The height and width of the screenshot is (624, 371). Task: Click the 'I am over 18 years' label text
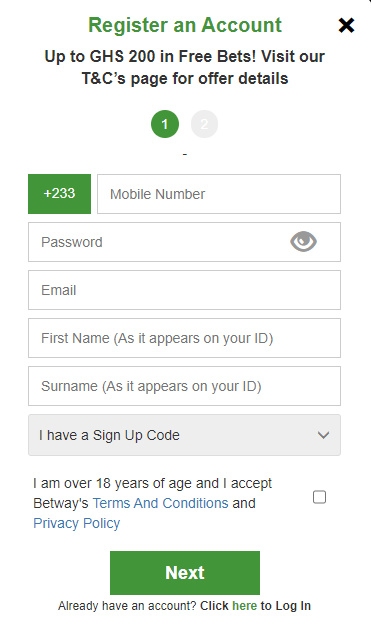click(152, 503)
